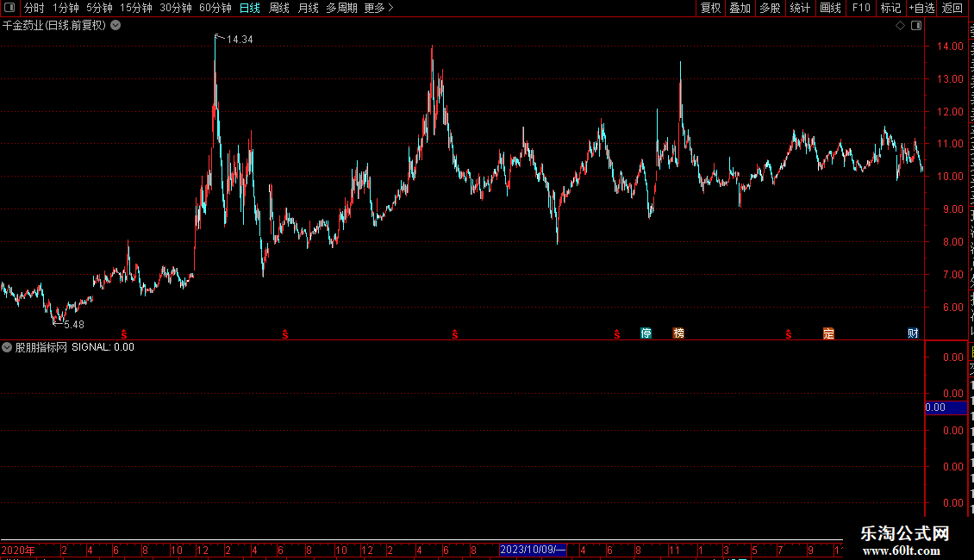Click the 榜 (ranking list) info badge
The width and height of the screenshot is (974, 560).
[x=678, y=333]
